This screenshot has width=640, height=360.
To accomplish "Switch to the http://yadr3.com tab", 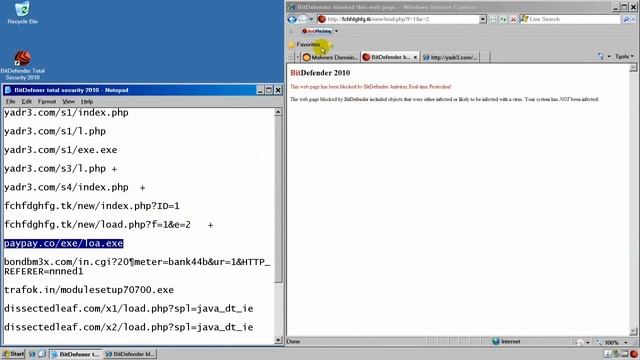I will coord(450,58).
